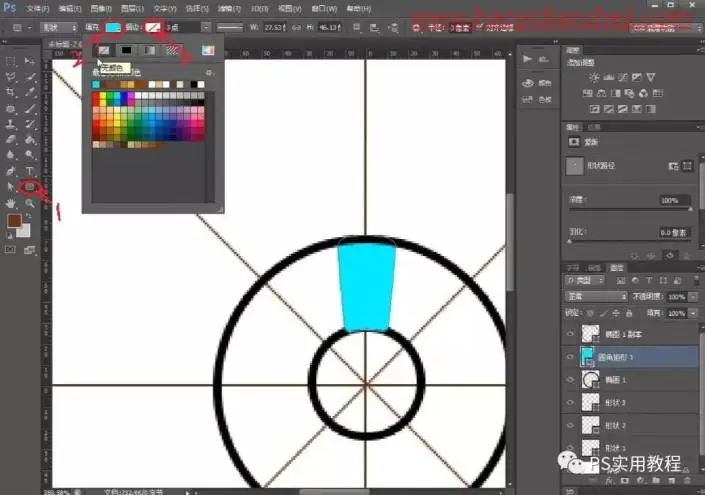Click the cyan fill swatch in options bar
This screenshot has height=495, width=705.
pos(112,28)
